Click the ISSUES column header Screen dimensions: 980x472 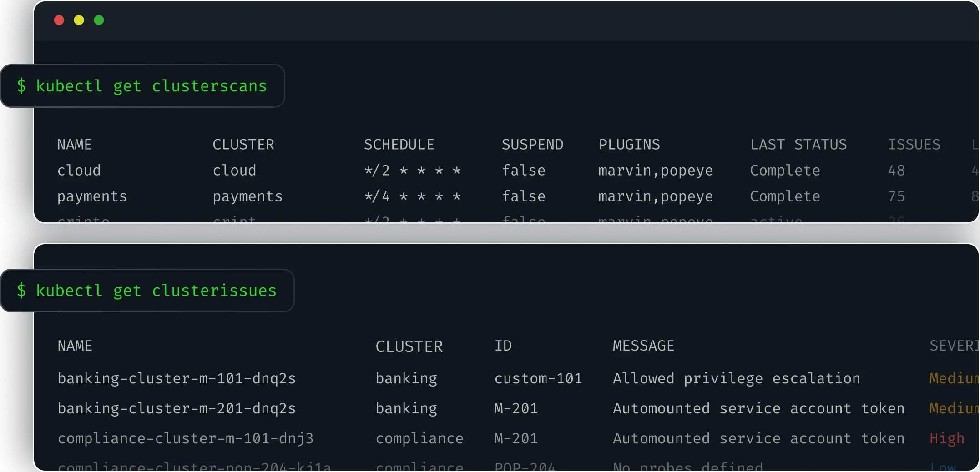coord(914,145)
